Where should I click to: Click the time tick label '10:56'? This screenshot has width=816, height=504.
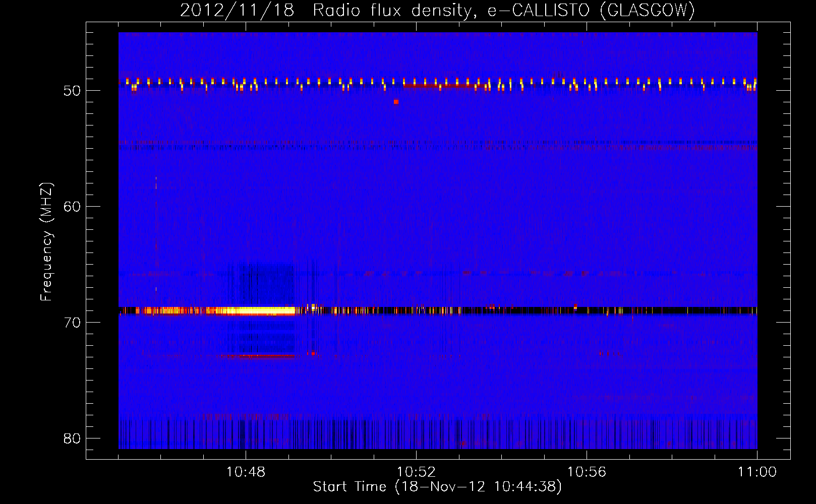[587, 472]
